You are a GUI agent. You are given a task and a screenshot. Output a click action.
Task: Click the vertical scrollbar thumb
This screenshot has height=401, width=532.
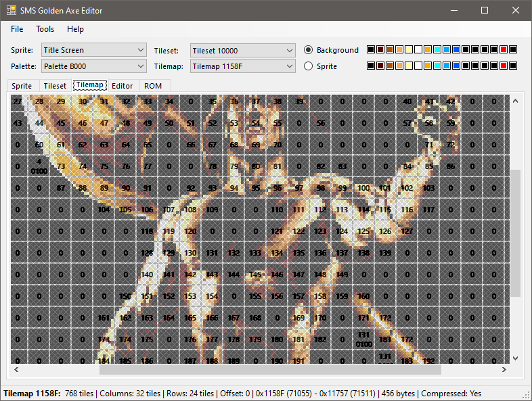click(x=515, y=233)
